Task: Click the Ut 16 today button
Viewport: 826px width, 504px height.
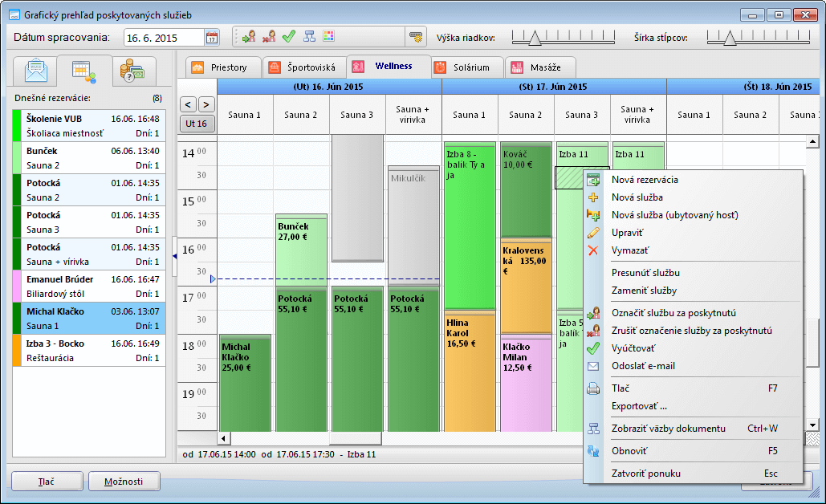Action: 197,124
